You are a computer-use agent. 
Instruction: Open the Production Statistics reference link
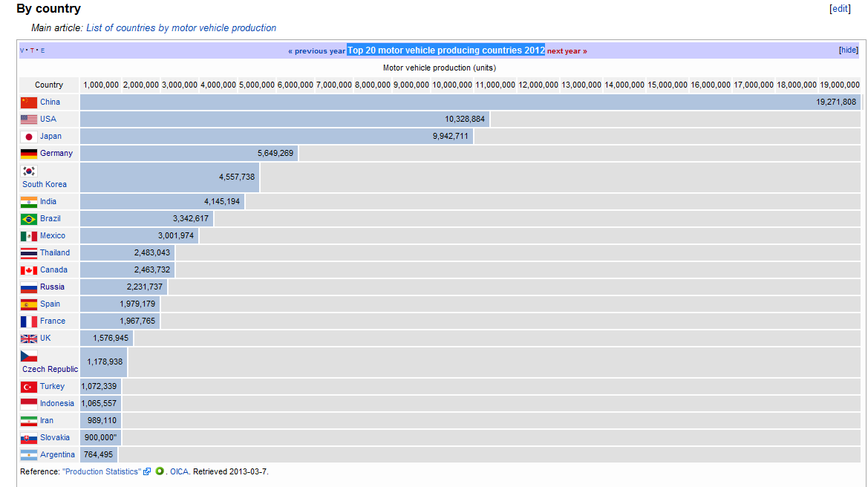coord(102,471)
